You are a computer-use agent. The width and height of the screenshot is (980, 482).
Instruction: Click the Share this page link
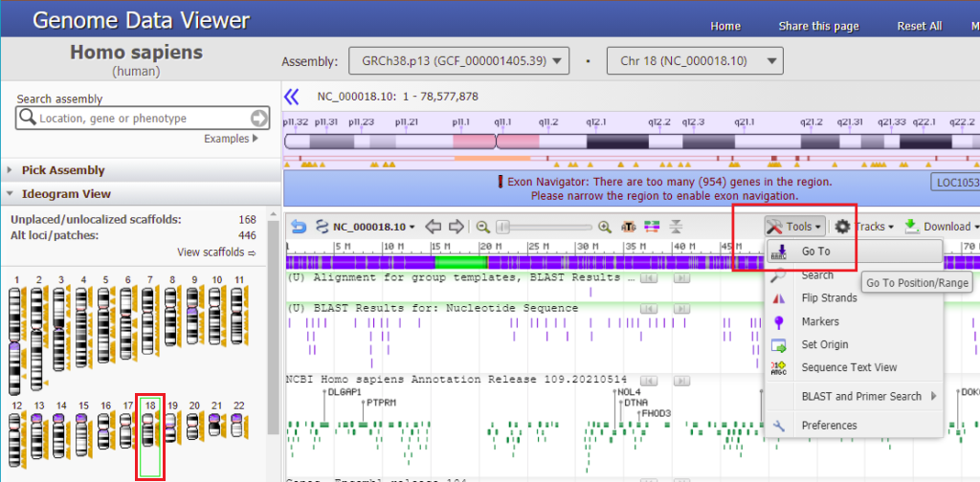(819, 26)
